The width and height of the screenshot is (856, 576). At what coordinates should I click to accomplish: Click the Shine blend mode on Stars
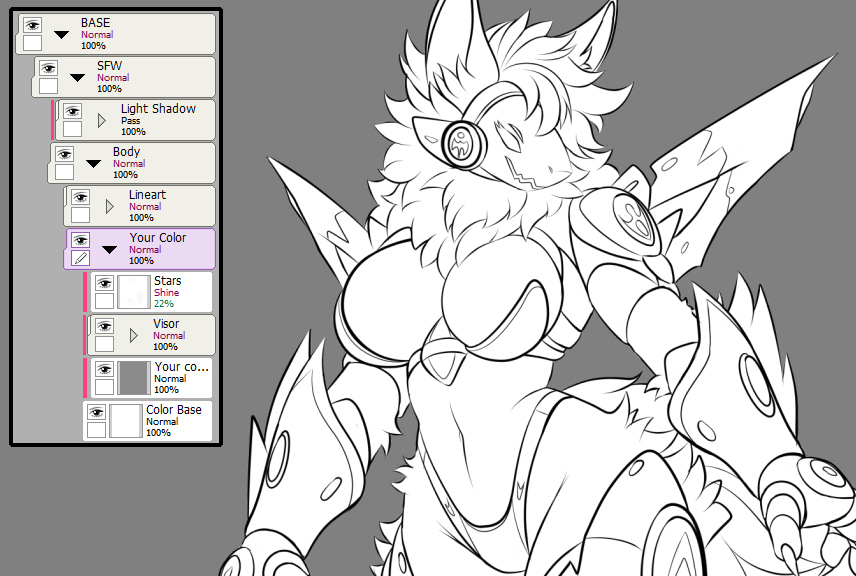tap(167, 293)
